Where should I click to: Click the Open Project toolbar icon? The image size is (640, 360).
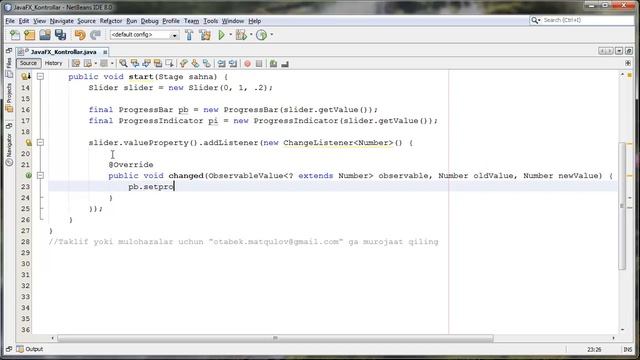(x=45, y=35)
